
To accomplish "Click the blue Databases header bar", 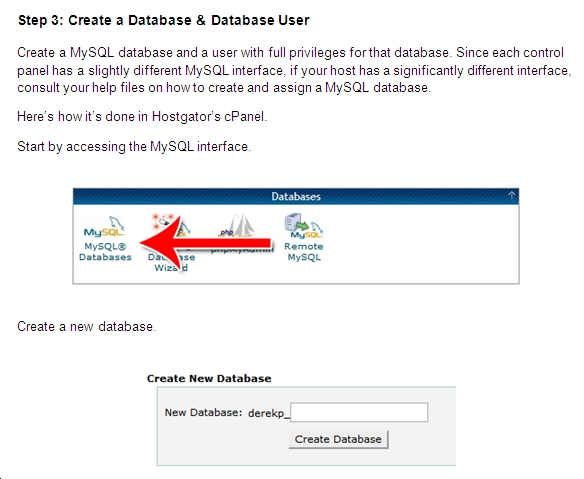I will [x=296, y=196].
